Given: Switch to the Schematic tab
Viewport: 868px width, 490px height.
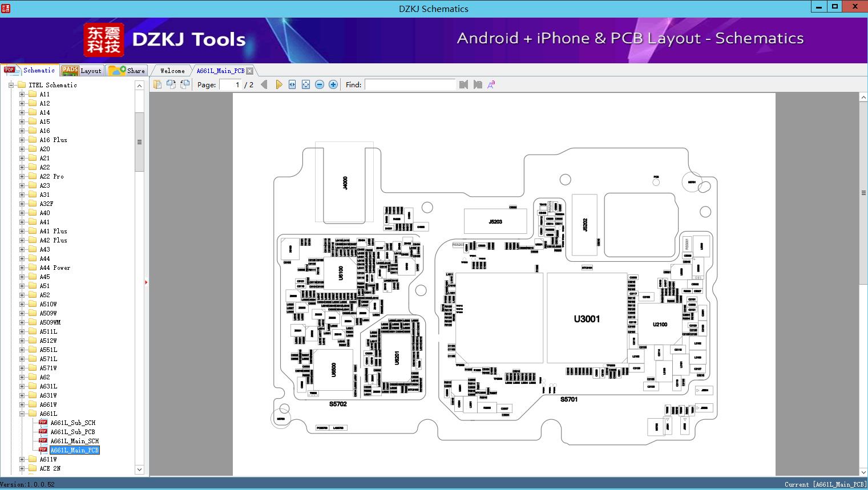Looking at the screenshot, I should point(30,70).
